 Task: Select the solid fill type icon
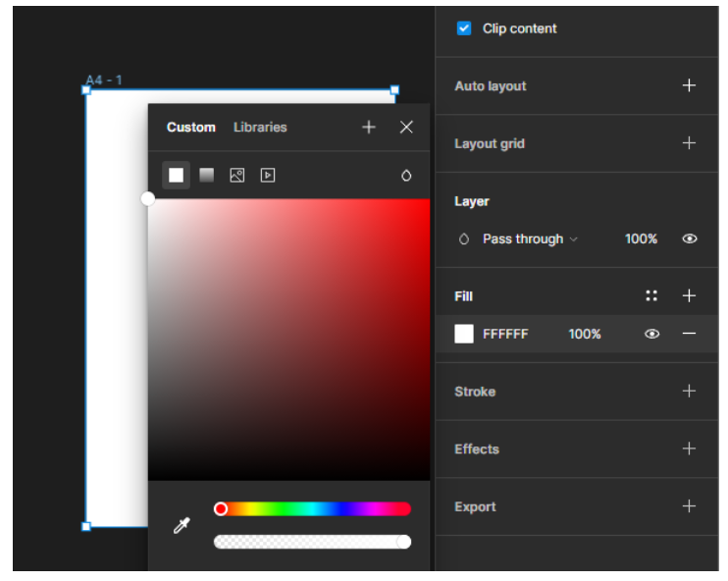176,175
